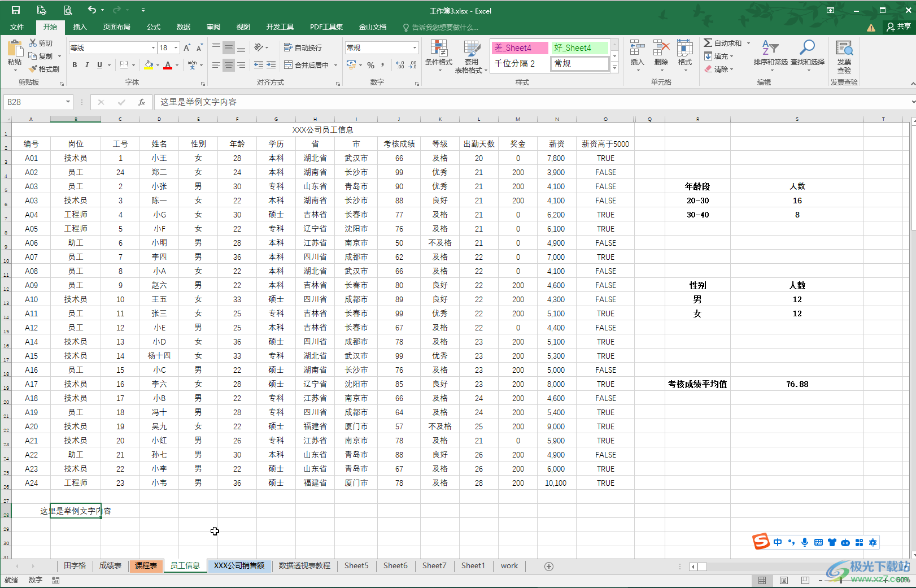Open the 成绩表 sheet tab
The height and width of the screenshot is (588, 916).
(x=110, y=565)
